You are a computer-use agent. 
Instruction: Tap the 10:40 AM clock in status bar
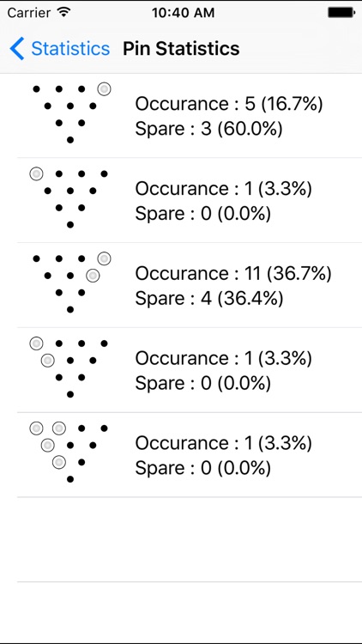coord(183,13)
